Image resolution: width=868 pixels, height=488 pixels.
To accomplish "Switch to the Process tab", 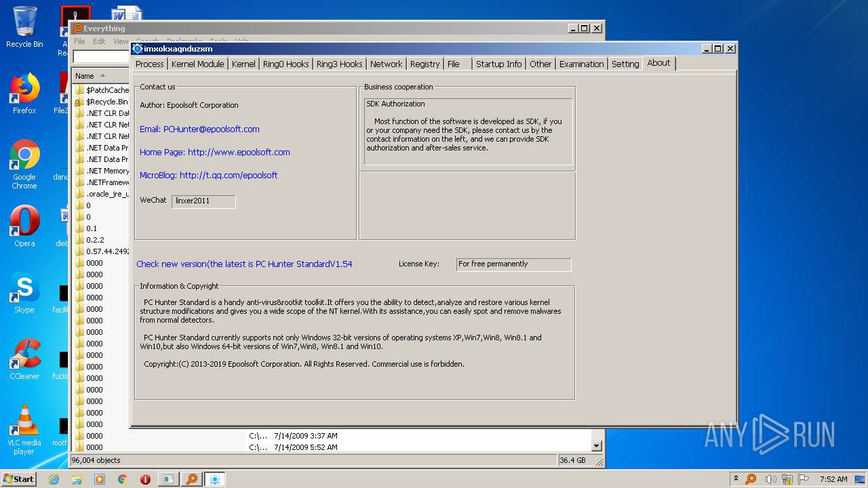I will 149,64.
